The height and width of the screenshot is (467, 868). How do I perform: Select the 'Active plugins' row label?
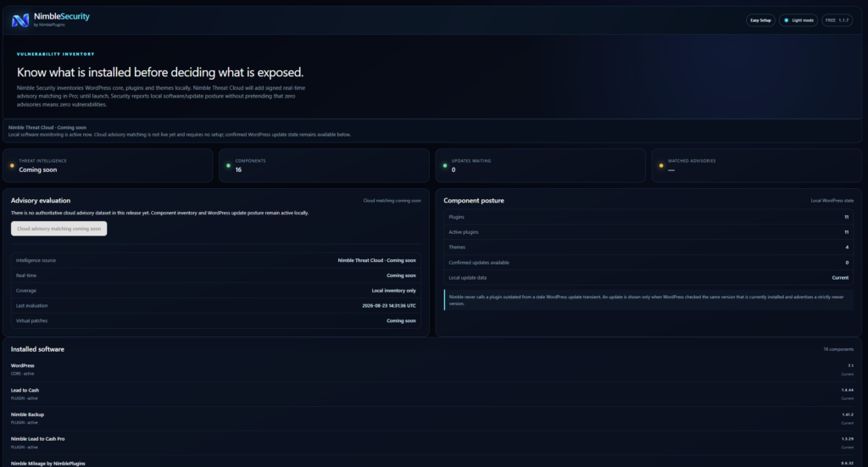[x=464, y=232]
